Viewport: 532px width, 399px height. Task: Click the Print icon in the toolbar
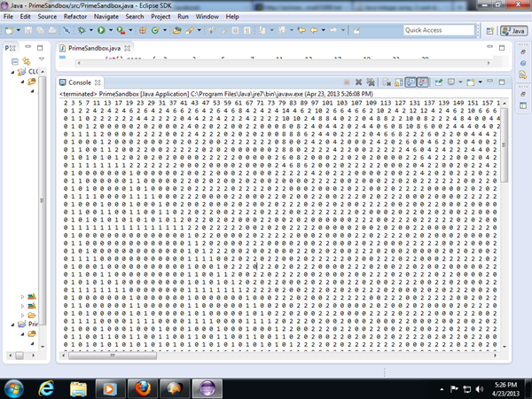52,30
